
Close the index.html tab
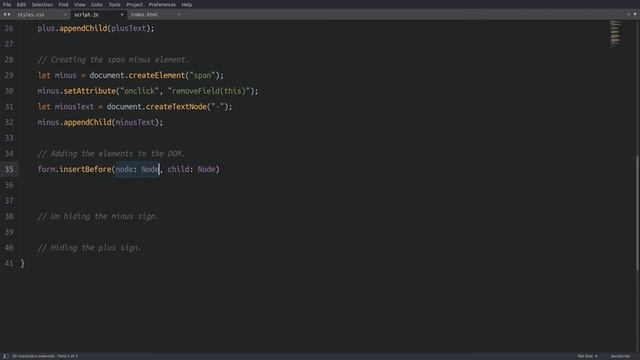point(178,15)
